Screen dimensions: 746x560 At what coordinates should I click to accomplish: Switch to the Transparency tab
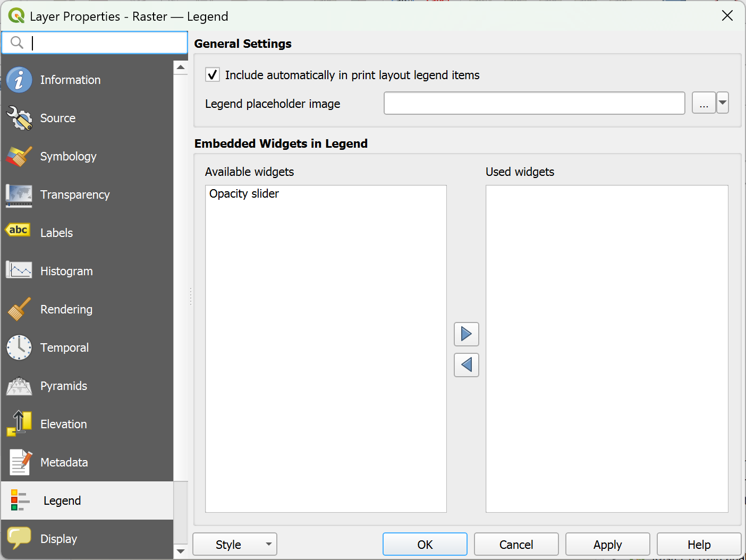75,194
